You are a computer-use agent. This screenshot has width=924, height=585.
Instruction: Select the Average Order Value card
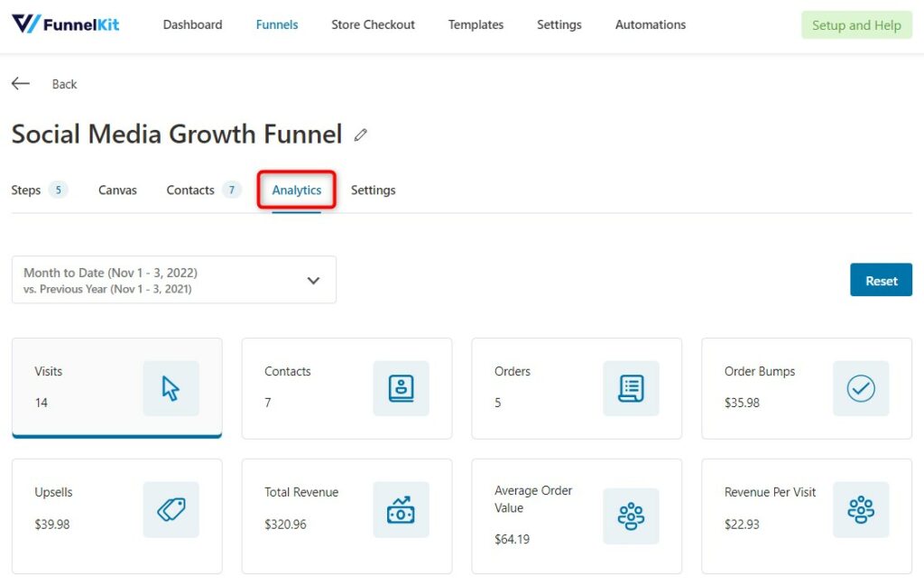click(577, 516)
